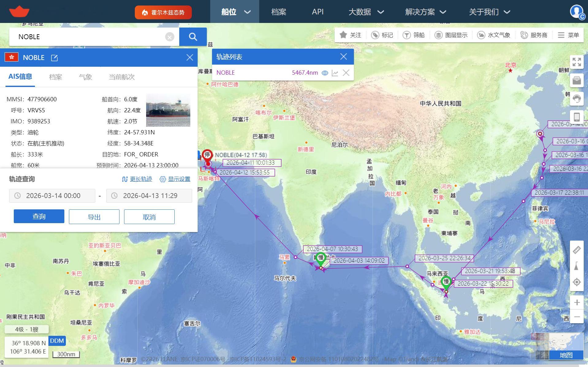Viewport: 588px width, 367px height.
Task: Expand the 船位 navigation dropdown
Action: [x=234, y=12]
